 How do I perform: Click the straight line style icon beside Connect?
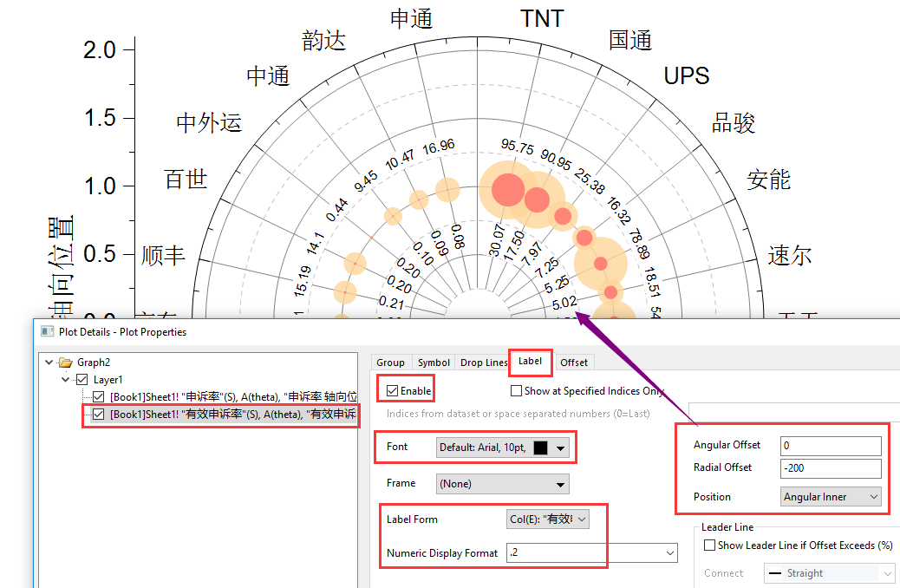[777, 572]
